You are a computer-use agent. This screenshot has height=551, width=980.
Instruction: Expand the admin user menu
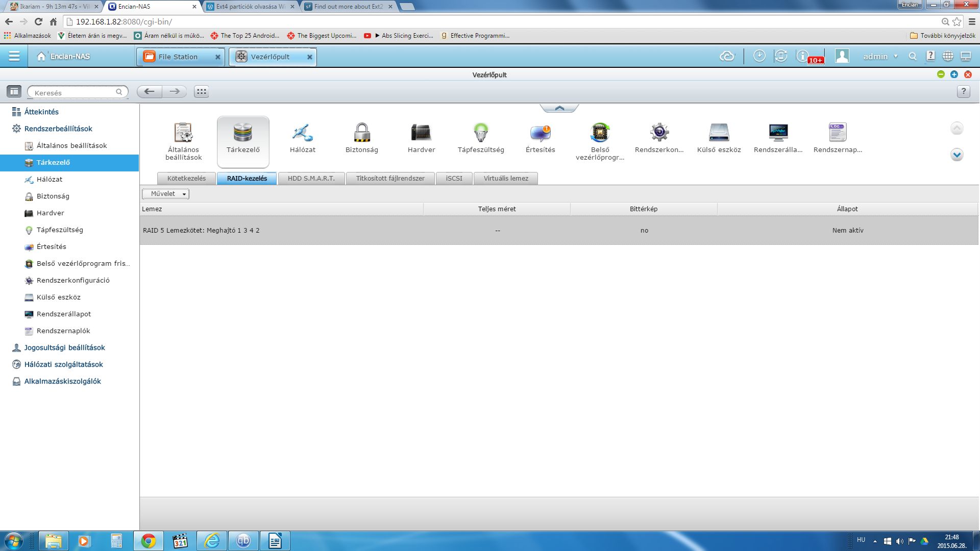click(880, 57)
